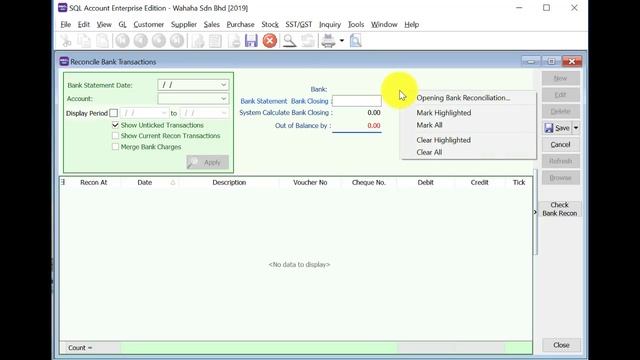The image size is (640, 360).
Task: Click the Description column header
Action: (229, 182)
